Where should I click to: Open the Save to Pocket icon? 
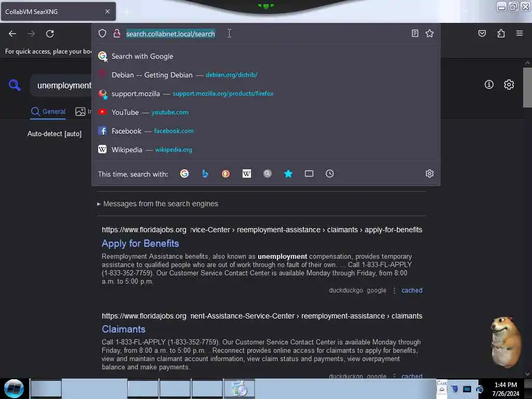tap(482, 33)
